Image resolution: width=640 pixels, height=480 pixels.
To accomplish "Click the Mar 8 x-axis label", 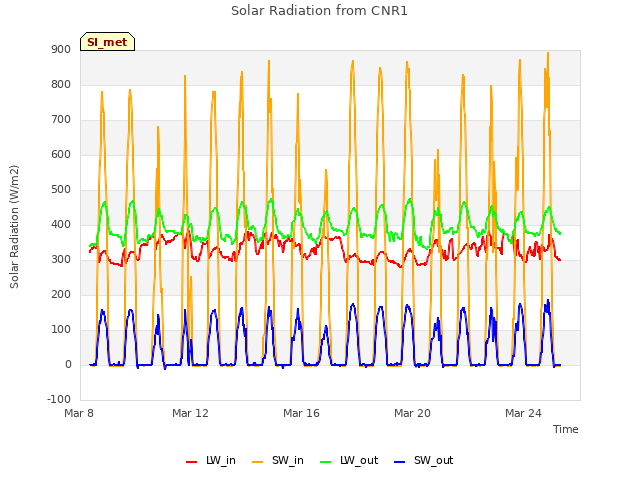I will tap(79, 413).
